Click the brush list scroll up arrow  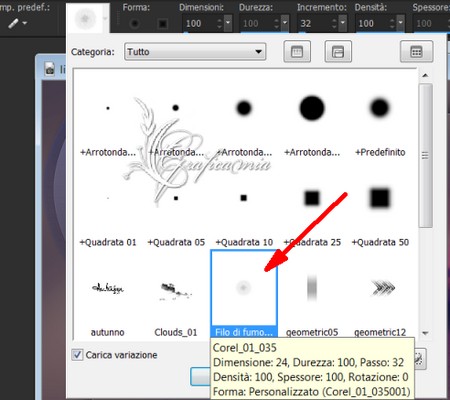coord(425,75)
